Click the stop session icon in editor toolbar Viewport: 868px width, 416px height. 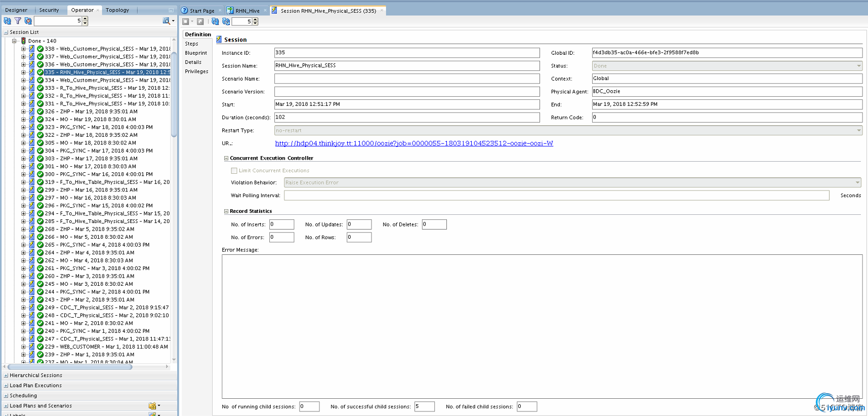(186, 21)
